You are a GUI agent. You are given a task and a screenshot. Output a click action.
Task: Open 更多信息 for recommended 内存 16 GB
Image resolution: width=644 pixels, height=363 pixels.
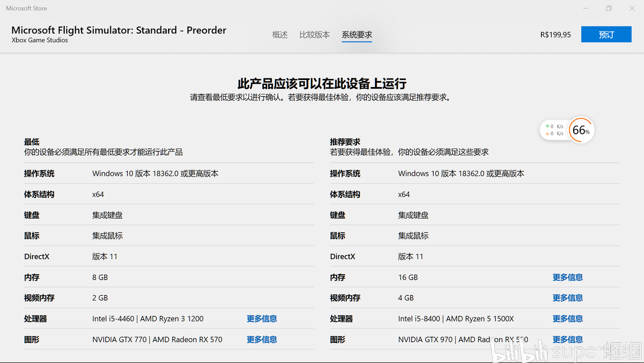[568, 278]
